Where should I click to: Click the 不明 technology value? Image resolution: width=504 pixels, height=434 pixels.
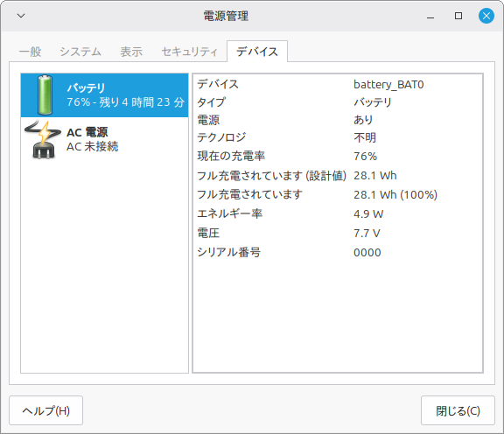click(x=365, y=137)
